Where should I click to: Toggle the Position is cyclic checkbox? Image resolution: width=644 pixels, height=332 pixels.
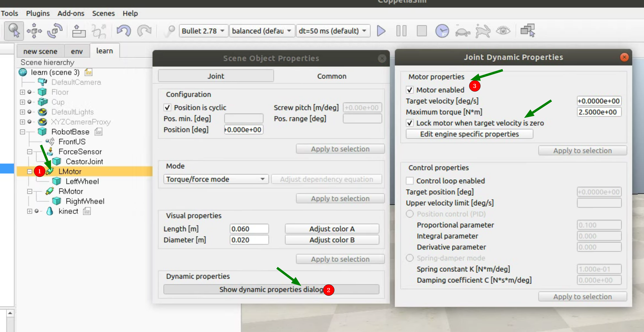tap(167, 107)
